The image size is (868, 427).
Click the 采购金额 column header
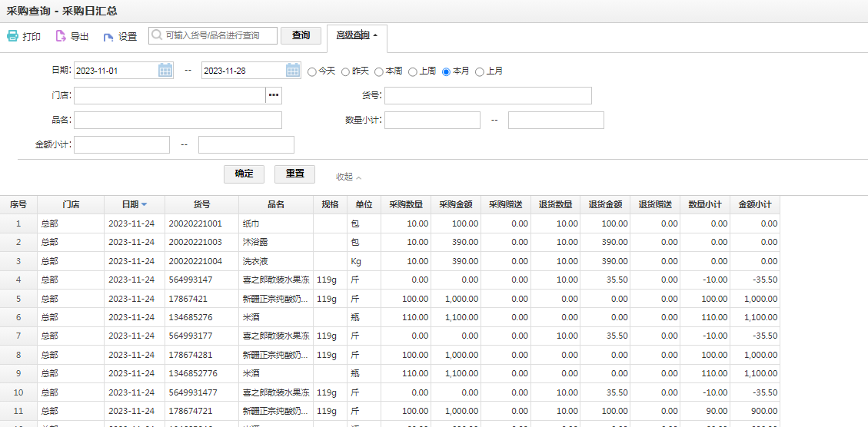(456, 204)
